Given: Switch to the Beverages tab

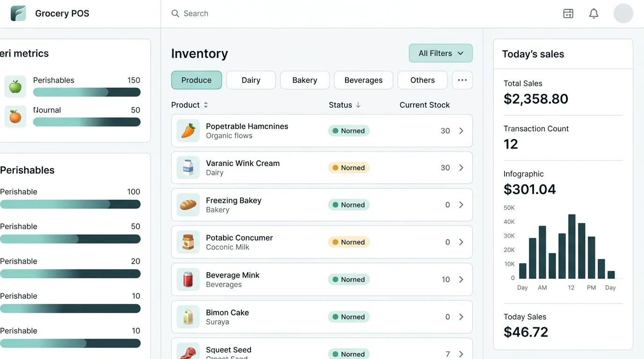Looking at the screenshot, I should click(364, 80).
